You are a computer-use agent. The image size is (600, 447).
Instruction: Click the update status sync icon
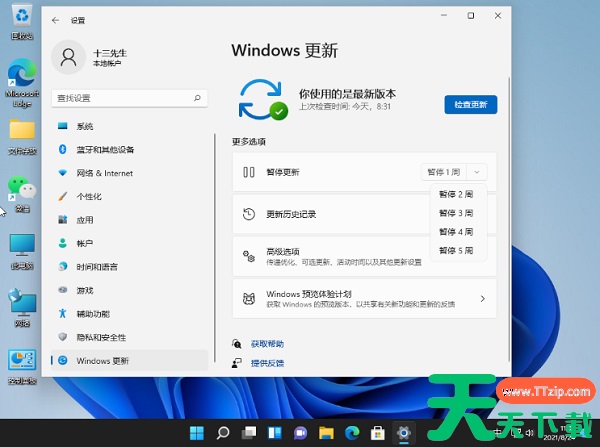pos(263,100)
